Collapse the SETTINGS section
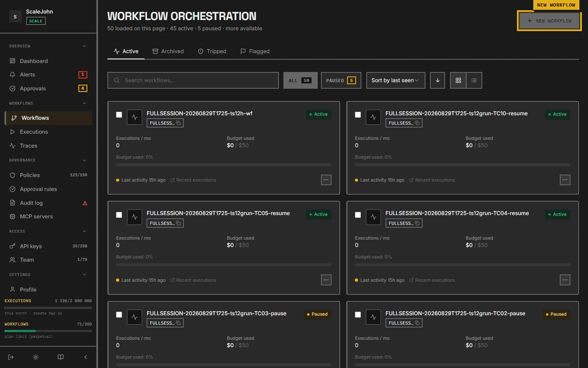 click(48, 275)
